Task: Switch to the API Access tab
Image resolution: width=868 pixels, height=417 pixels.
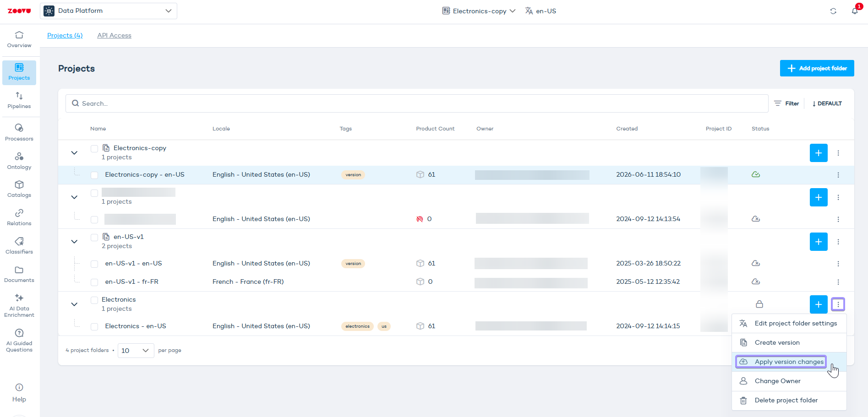Action: click(114, 35)
